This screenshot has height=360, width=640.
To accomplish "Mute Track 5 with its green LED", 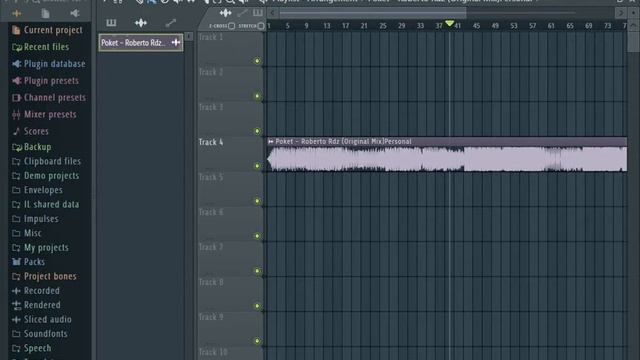I will click(257, 201).
